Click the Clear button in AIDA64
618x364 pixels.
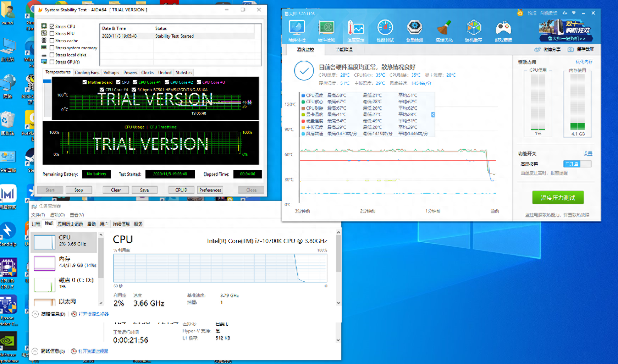pyautogui.click(x=116, y=190)
